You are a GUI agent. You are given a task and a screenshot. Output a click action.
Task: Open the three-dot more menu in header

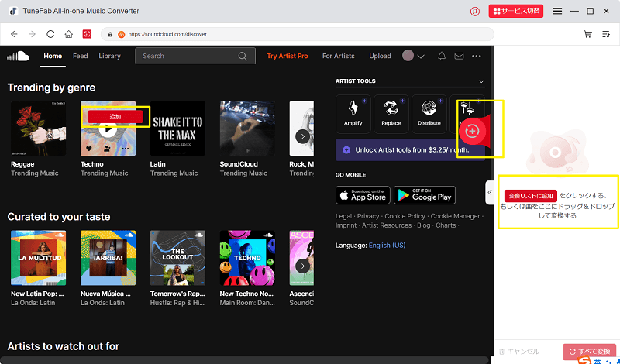[477, 56]
